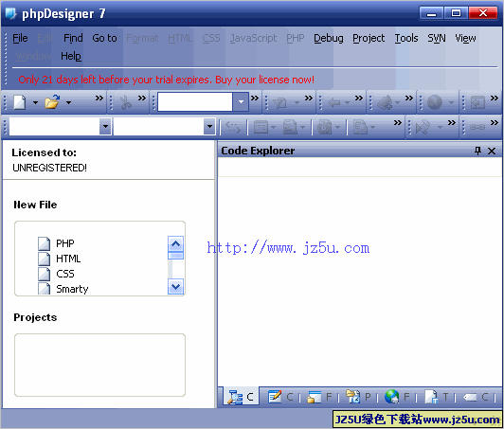The image size is (504, 429).
Task: Click the New document icon
Action: [x=19, y=102]
